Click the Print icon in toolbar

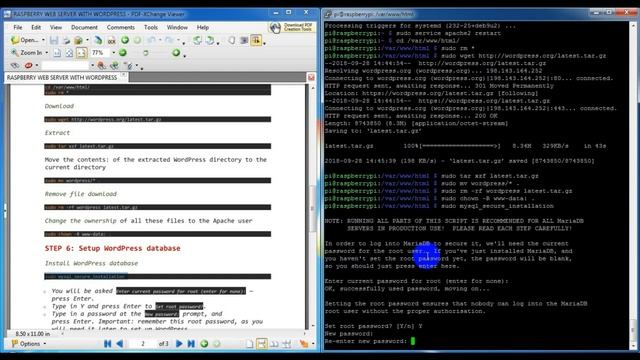coord(66,40)
